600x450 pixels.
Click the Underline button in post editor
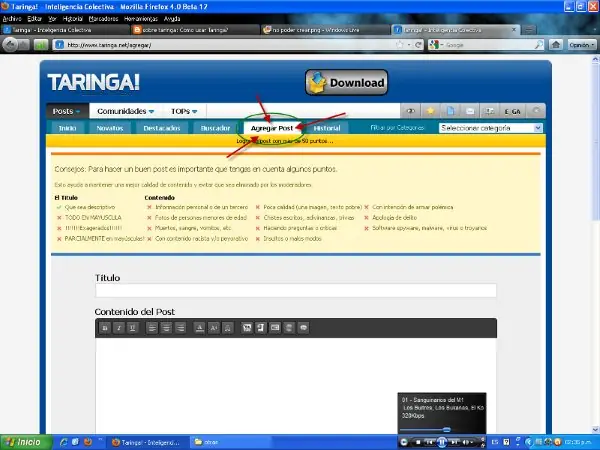[132, 328]
